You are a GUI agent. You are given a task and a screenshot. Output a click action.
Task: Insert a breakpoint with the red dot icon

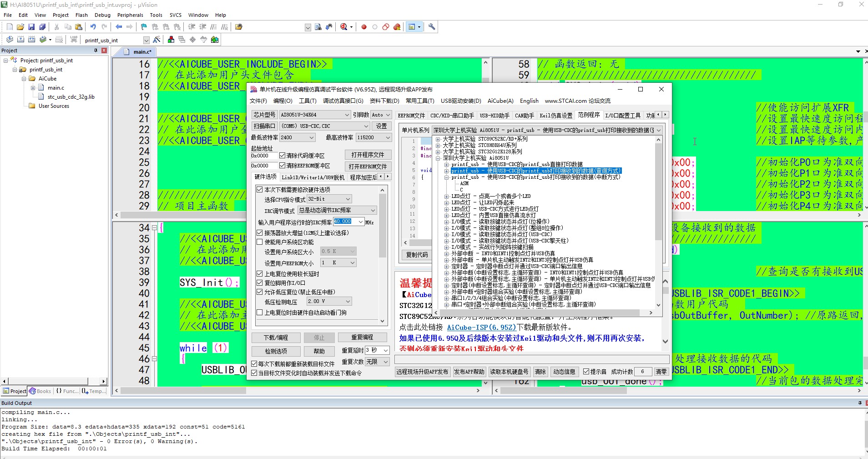click(364, 27)
